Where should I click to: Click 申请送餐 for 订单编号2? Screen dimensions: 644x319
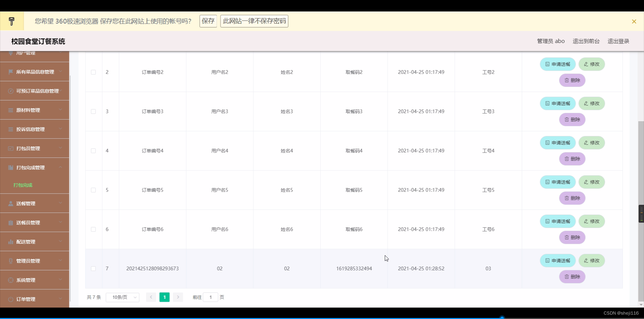click(557, 64)
